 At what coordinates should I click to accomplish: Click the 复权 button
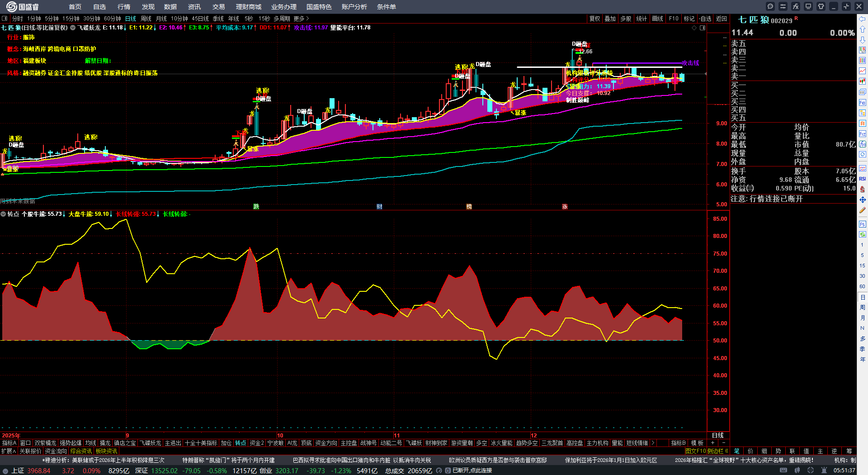pos(594,19)
